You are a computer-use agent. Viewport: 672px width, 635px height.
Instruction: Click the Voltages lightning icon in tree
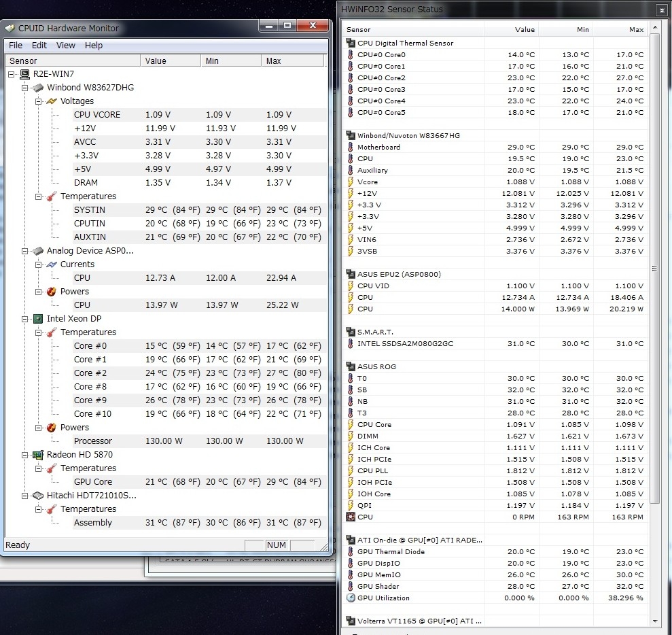pyautogui.click(x=52, y=101)
